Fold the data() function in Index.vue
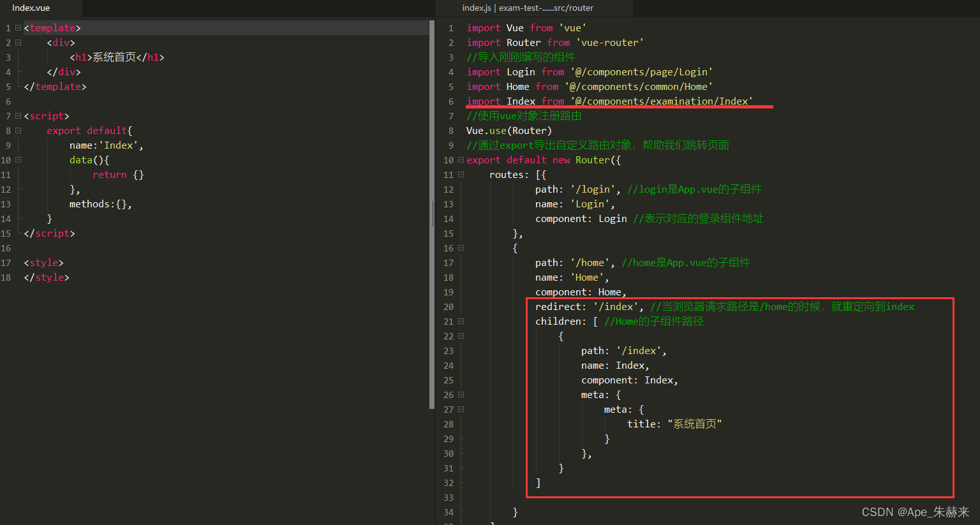Image resolution: width=980 pixels, height=525 pixels. (x=18, y=160)
